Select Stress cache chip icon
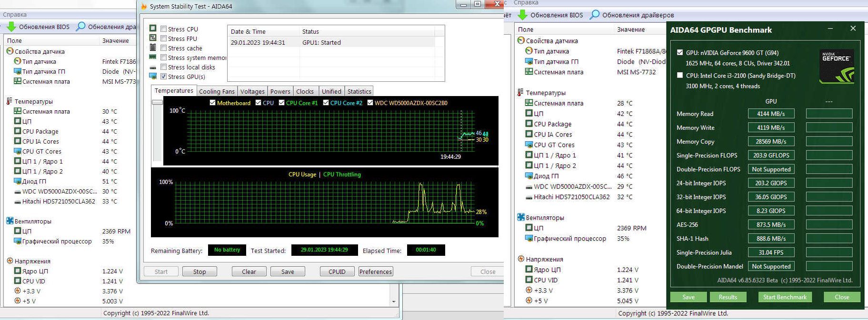 (x=153, y=48)
